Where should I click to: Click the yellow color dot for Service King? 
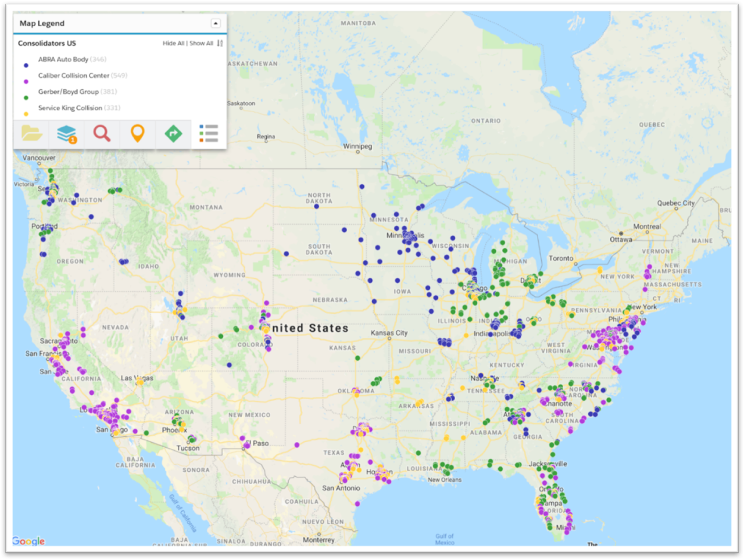tap(26, 114)
